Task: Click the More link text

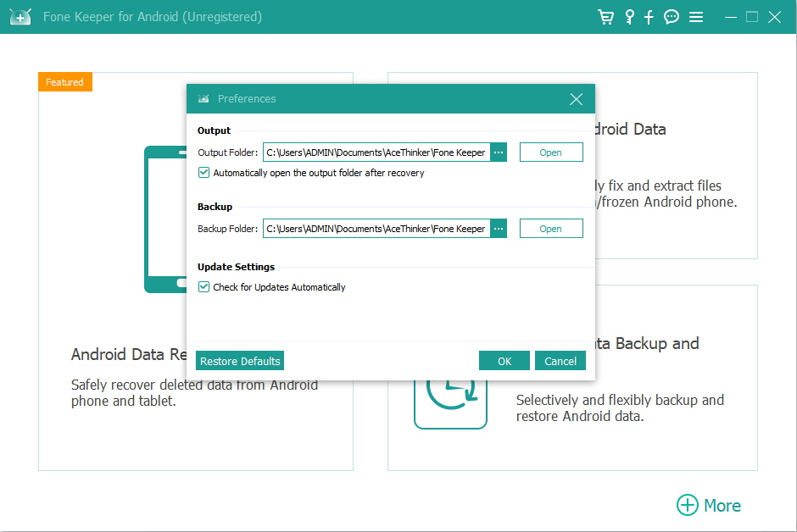Action: tap(722, 506)
